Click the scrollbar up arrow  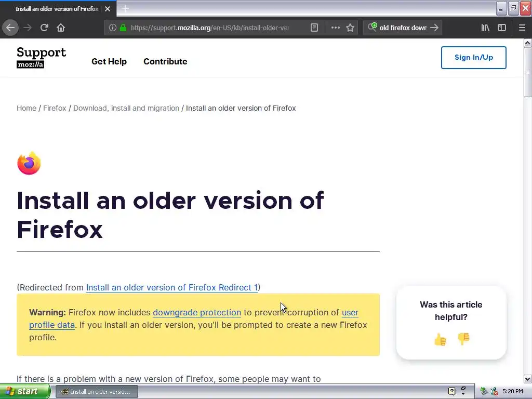(x=528, y=43)
